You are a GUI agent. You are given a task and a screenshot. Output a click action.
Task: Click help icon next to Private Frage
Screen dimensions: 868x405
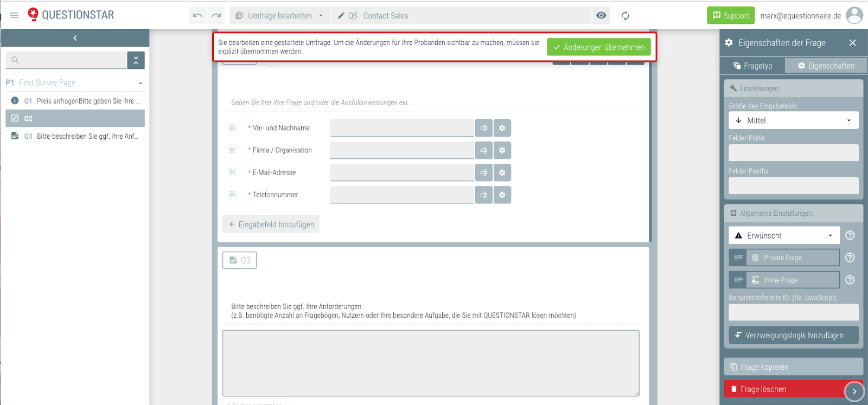pyautogui.click(x=850, y=258)
